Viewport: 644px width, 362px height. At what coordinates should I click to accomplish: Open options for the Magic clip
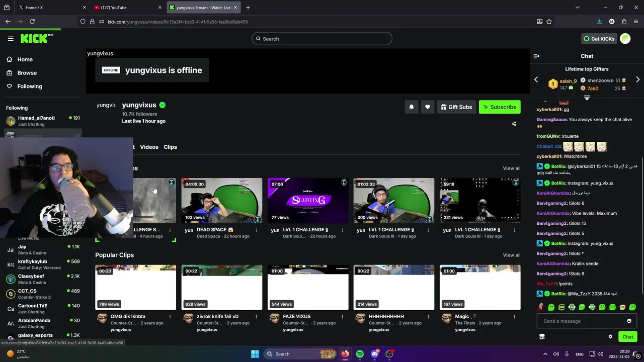coord(514,317)
